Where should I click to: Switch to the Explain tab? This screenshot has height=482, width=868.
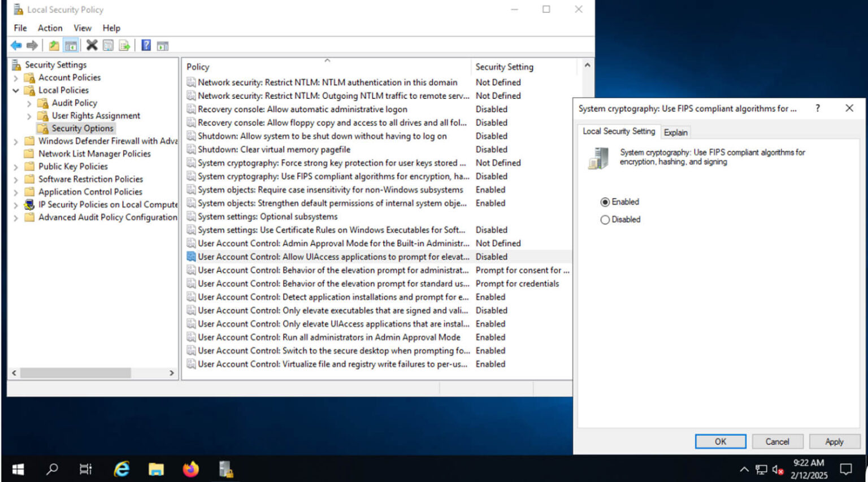pyautogui.click(x=676, y=132)
